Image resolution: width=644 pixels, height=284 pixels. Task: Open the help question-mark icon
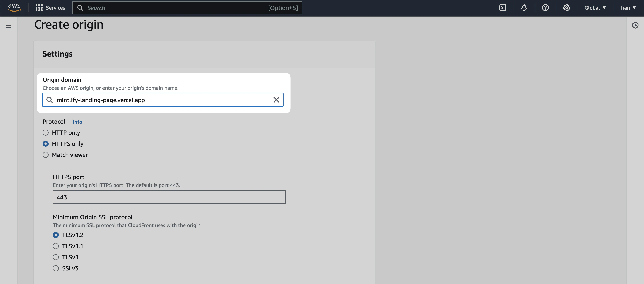click(545, 8)
